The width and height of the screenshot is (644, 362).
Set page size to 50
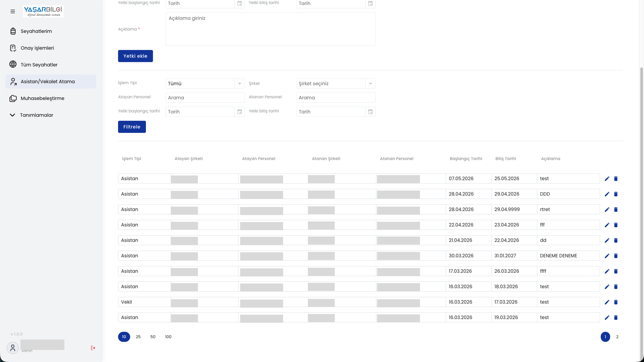tap(153, 337)
